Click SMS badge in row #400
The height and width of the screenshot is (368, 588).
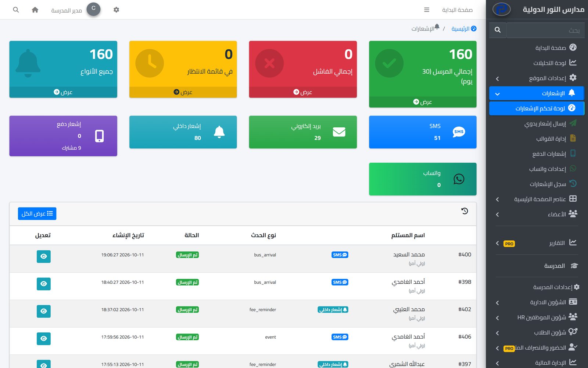coord(340,255)
